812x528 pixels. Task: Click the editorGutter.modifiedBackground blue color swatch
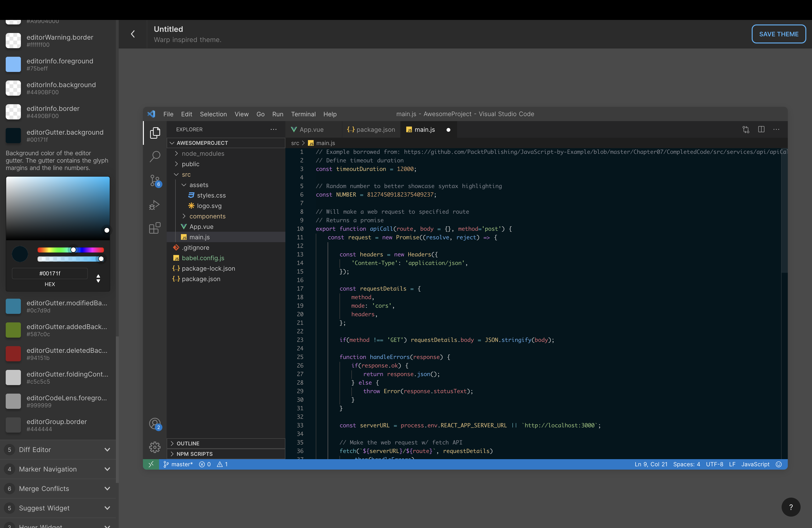[13, 306]
